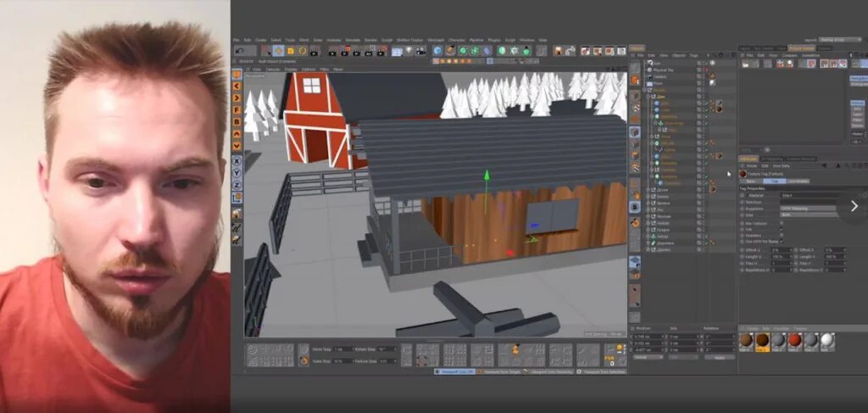Click the F icon in the left palette

pyautogui.click(x=237, y=109)
